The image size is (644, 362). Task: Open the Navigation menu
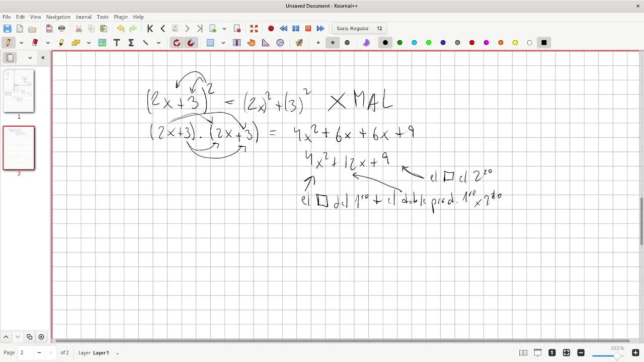(58, 17)
